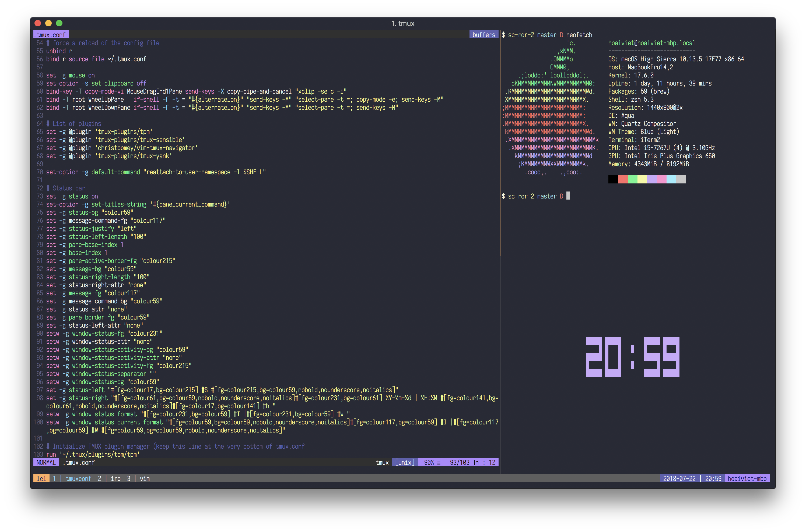Click line 56 bind r source-file

point(96,59)
